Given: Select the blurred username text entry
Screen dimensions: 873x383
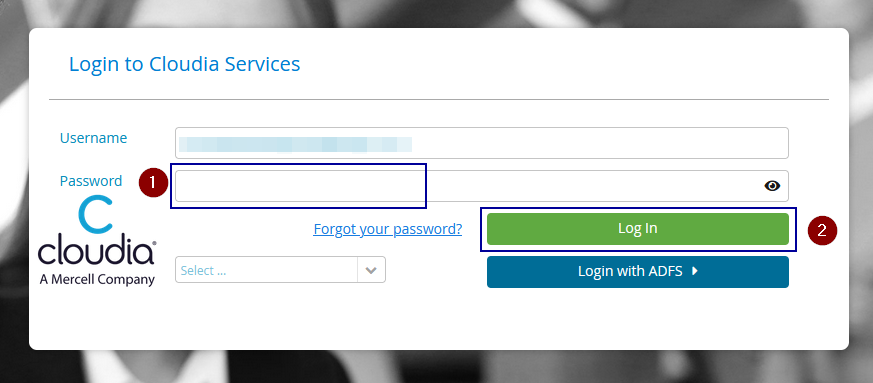Looking at the screenshot, I should 295,144.
